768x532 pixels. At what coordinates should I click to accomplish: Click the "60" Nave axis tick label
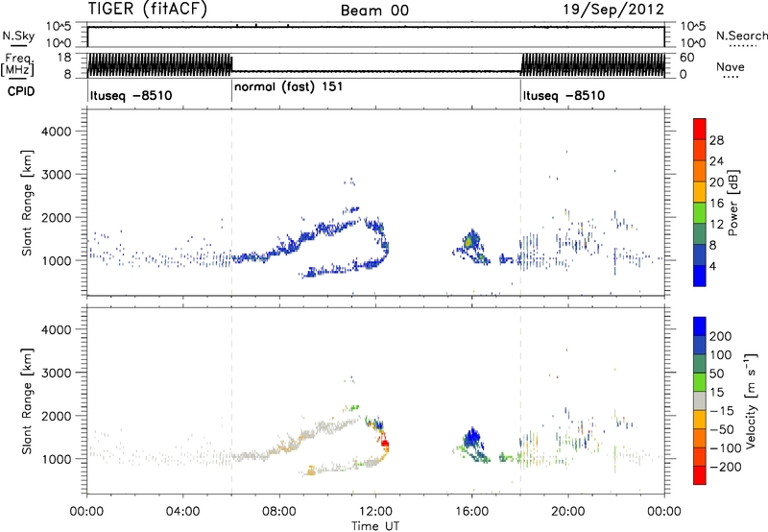[686, 58]
